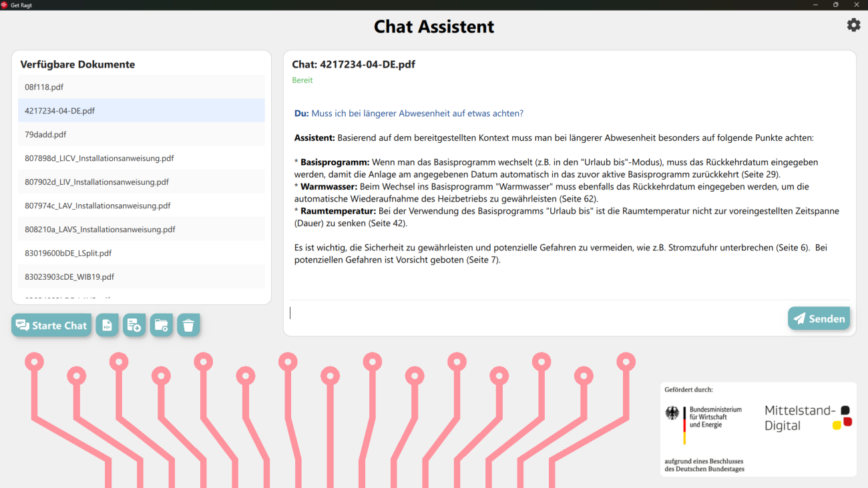Select 79dadd.pdf in document list
Screen dimensions: 868x488
pos(142,134)
